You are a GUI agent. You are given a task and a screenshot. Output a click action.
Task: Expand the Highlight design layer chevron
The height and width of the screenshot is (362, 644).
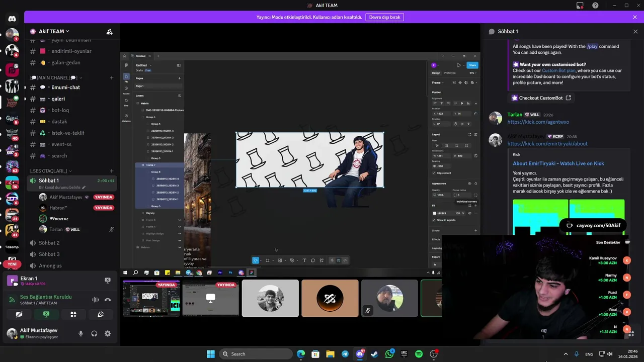click(180, 234)
